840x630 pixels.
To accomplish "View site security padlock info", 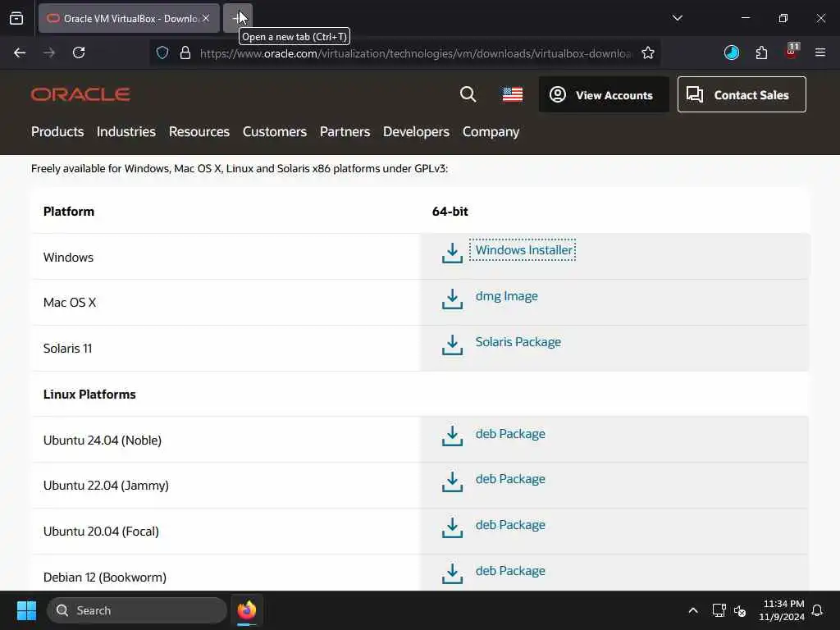I will click(185, 52).
